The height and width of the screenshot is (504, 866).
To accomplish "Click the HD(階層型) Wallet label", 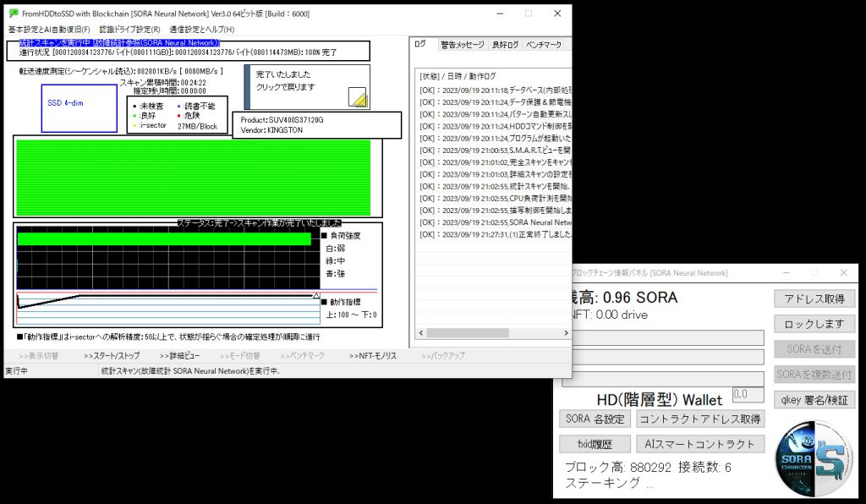I will click(x=659, y=400).
